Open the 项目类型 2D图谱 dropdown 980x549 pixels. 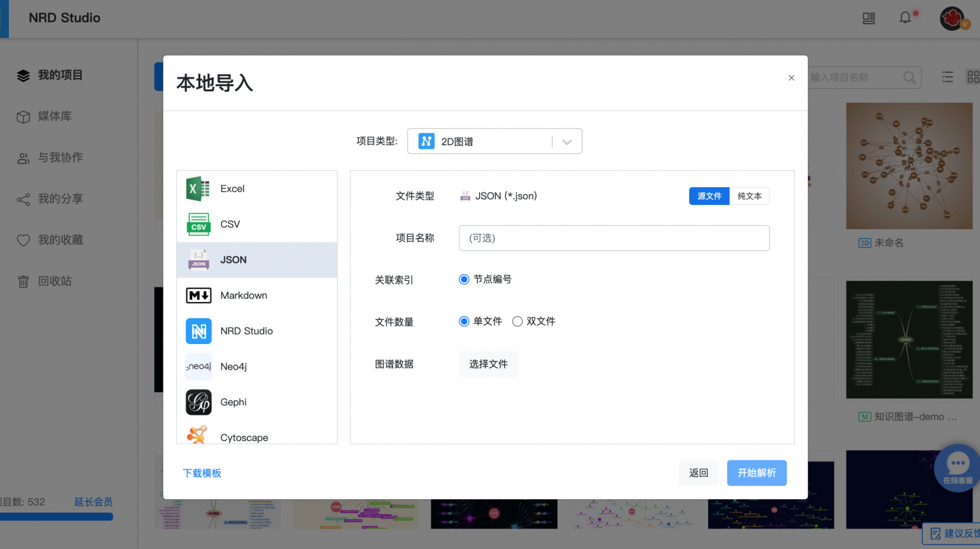click(494, 140)
